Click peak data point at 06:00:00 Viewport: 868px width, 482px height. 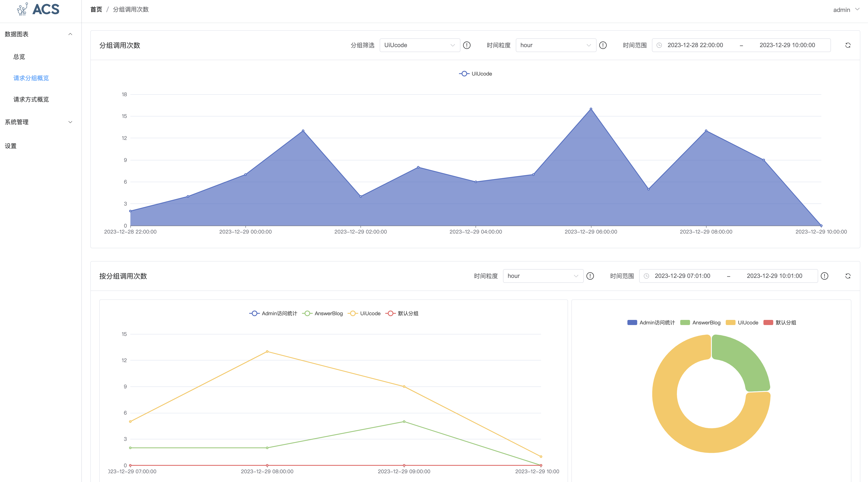click(x=591, y=109)
